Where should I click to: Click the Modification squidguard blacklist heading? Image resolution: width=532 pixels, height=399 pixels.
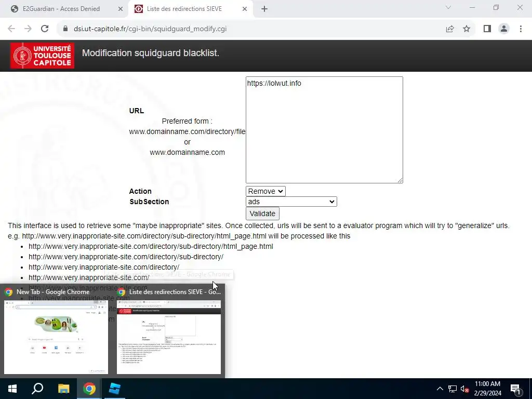[150, 53]
